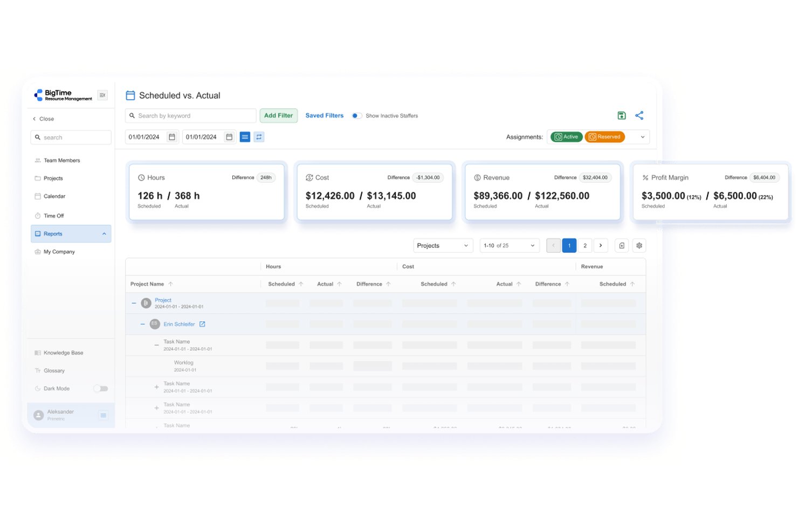Screen dimensions: 798x532
Task: Sort the Hours Actual column arrow
Action: (339, 284)
